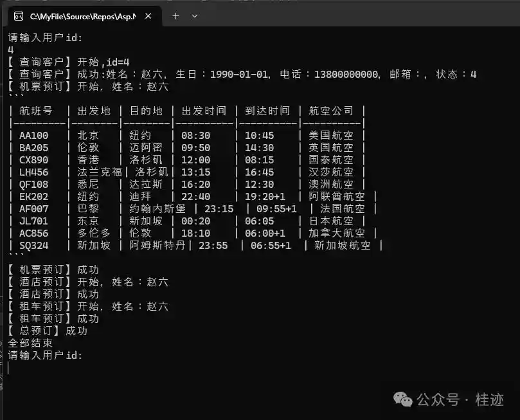Screen dimensions: 520x420
Task: Expand the new tab profile dropdown chevron
Action: 195,15
